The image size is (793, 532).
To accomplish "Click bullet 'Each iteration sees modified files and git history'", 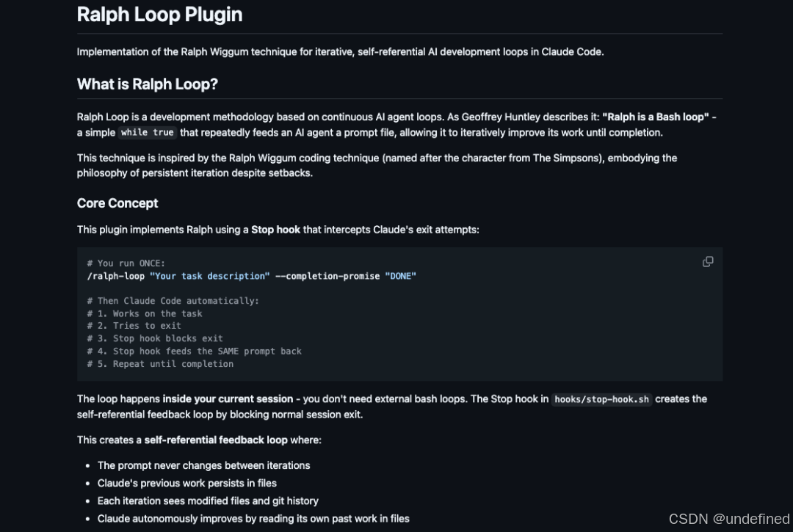I will (208, 500).
